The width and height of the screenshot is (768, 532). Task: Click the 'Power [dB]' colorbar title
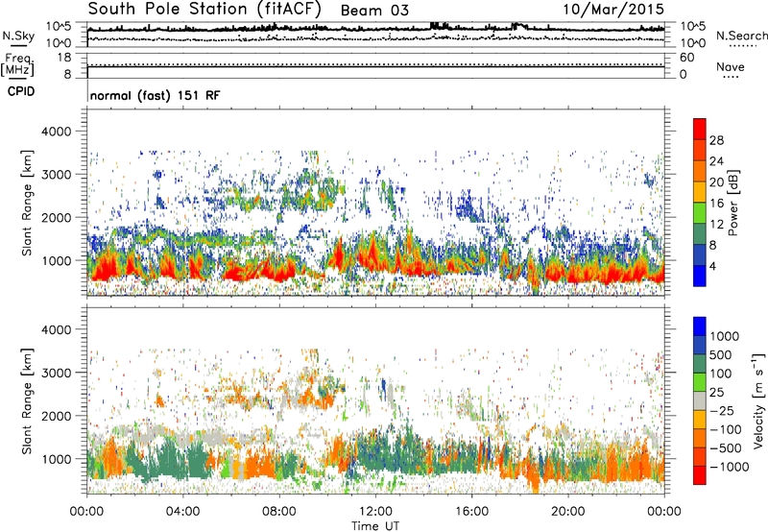[733, 203]
